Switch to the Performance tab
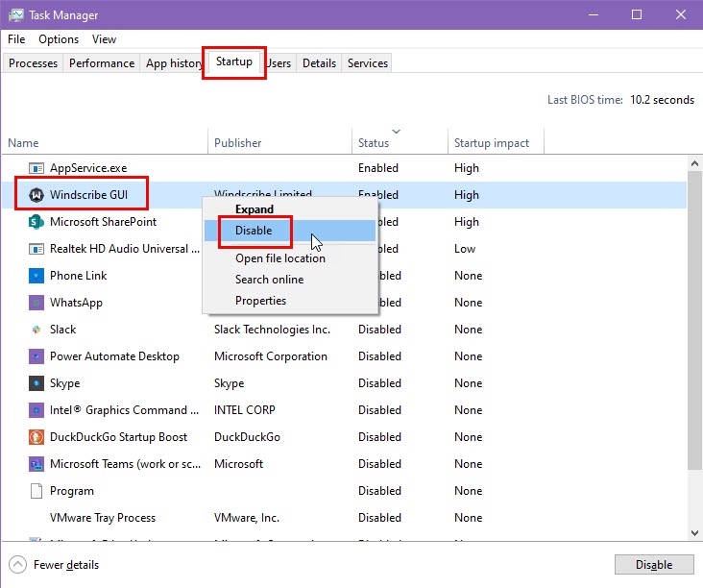703x588 pixels. (x=102, y=63)
